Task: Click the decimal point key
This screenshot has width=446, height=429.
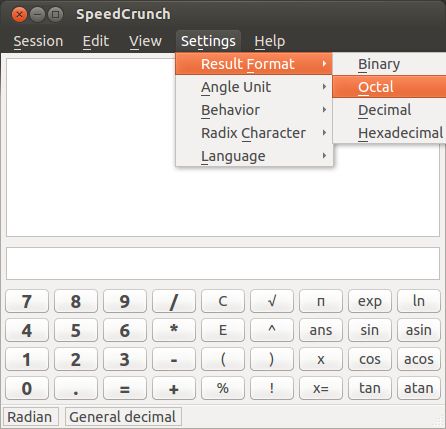Action: tap(76, 388)
